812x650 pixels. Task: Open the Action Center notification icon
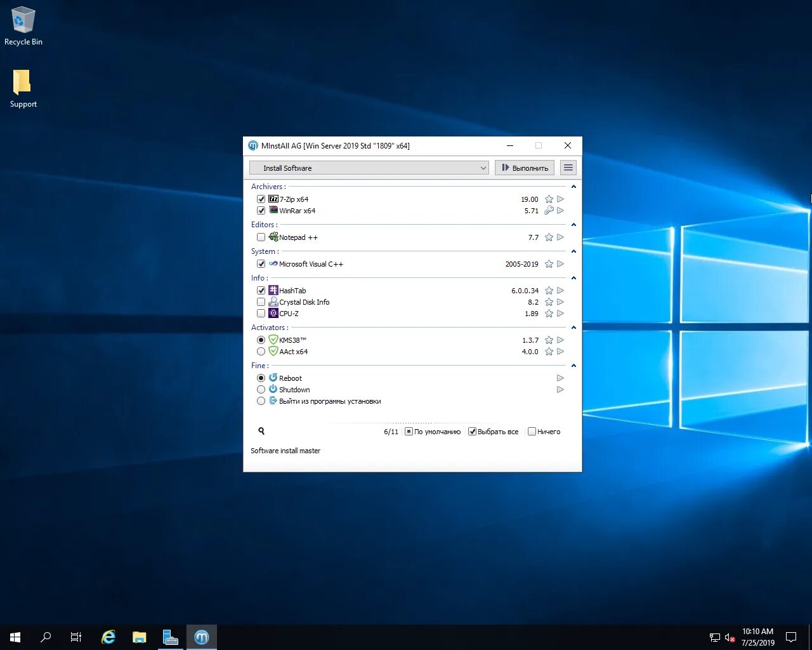(x=791, y=637)
